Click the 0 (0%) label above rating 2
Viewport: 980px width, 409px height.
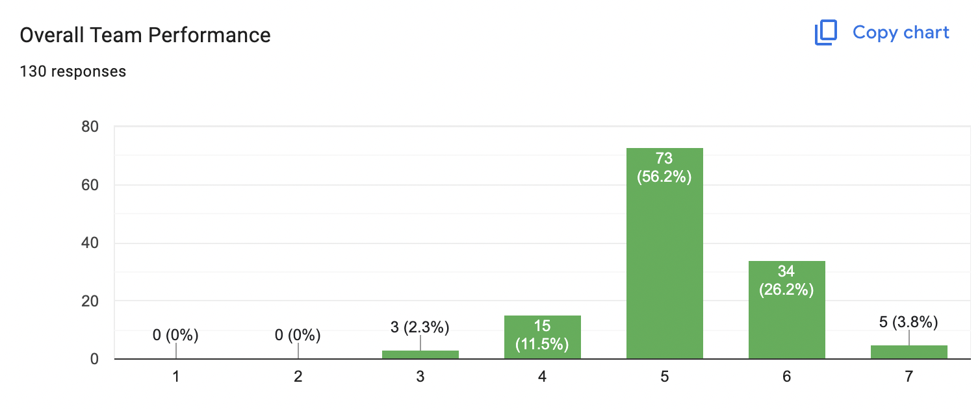[298, 336]
